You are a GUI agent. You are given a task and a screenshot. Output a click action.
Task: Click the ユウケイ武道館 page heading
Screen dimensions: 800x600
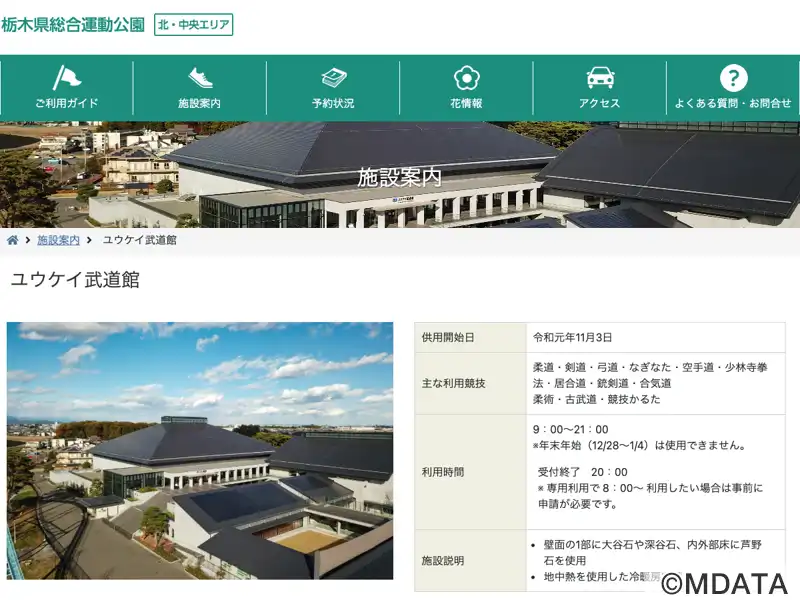[75, 280]
